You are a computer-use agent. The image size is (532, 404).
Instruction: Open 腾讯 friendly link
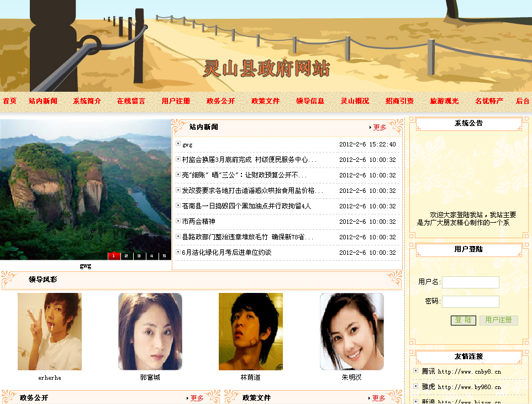click(461, 371)
